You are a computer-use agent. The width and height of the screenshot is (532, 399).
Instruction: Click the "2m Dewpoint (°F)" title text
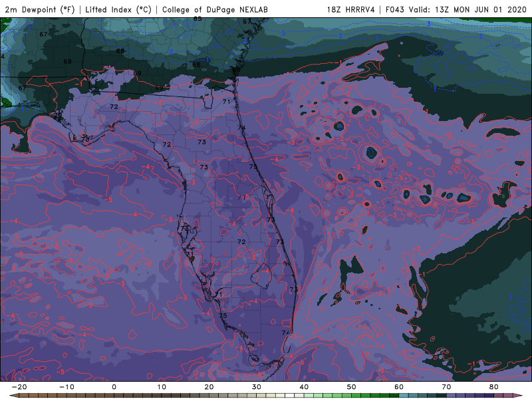click(40, 9)
